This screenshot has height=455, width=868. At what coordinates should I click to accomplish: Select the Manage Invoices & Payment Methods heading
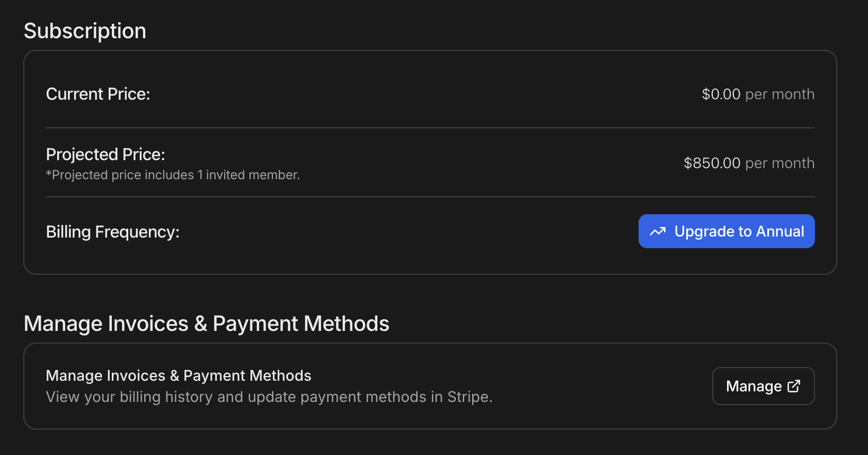click(x=207, y=323)
